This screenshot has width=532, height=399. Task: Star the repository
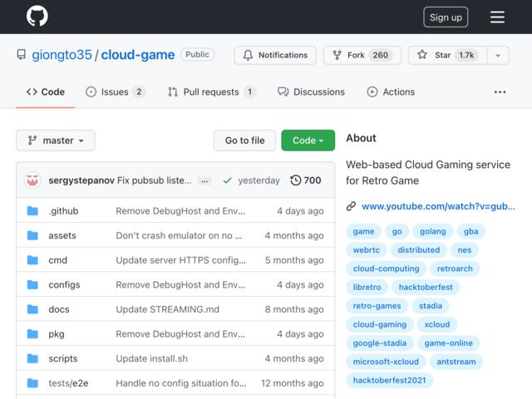447,55
